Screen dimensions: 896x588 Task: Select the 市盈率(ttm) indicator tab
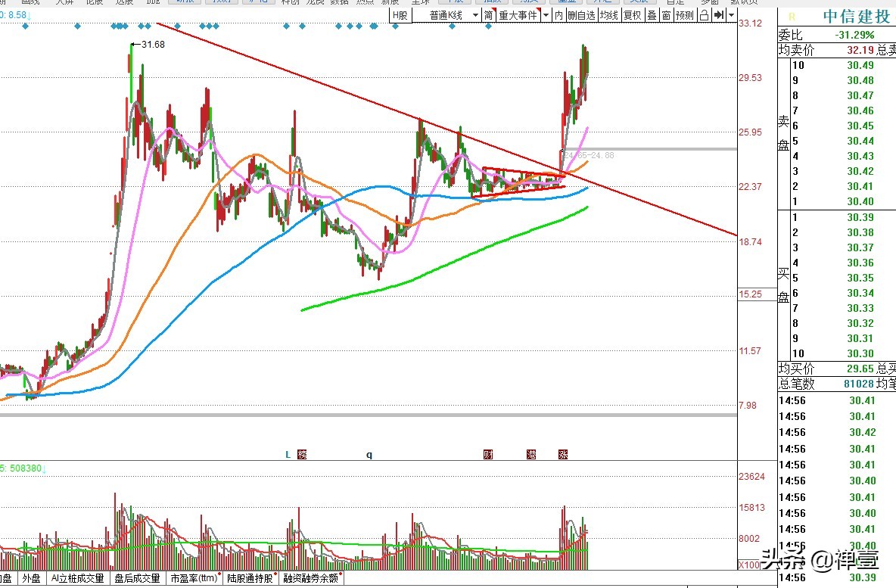pyautogui.click(x=194, y=578)
